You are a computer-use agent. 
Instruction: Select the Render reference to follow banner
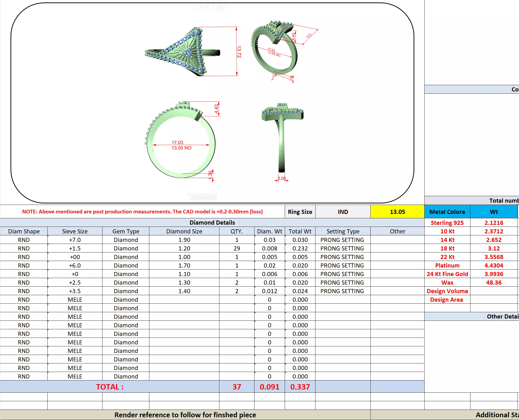[185, 415]
